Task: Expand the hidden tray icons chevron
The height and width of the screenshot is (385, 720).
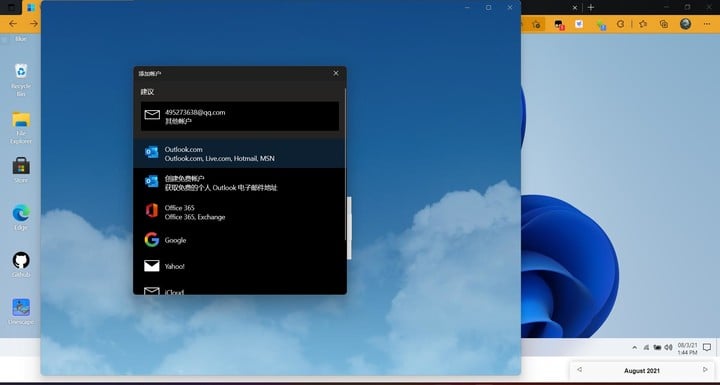Action: coord(635,348)
